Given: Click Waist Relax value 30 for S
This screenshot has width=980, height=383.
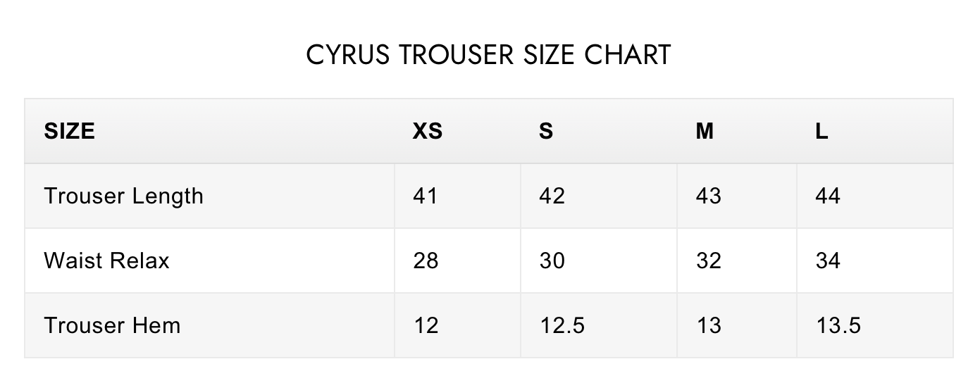Looking at the screenshot, I should pyautogui.click(x=552, y=260).
